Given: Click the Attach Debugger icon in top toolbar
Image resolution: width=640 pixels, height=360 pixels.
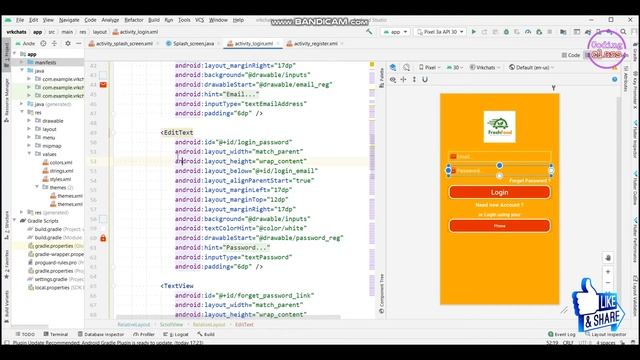Looking at the screenshot, I should point(539,32).
